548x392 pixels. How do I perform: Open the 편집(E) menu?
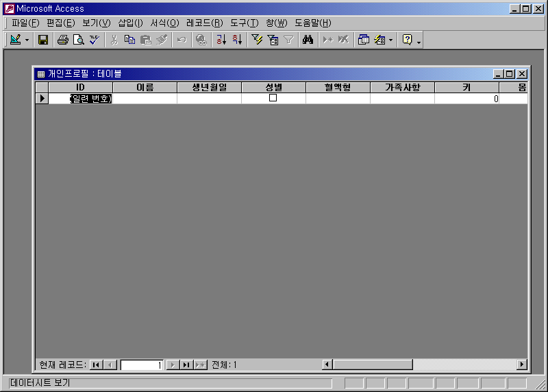(x=60, y=23)
